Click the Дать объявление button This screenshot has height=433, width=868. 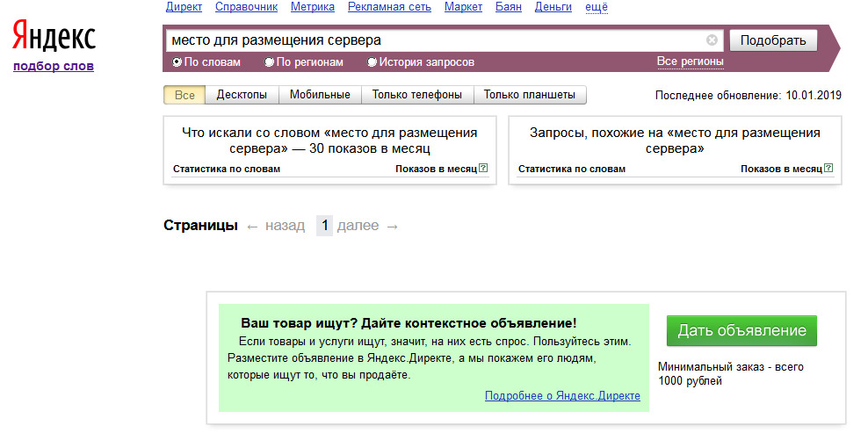pyautogui.click(x=741, y=330)
